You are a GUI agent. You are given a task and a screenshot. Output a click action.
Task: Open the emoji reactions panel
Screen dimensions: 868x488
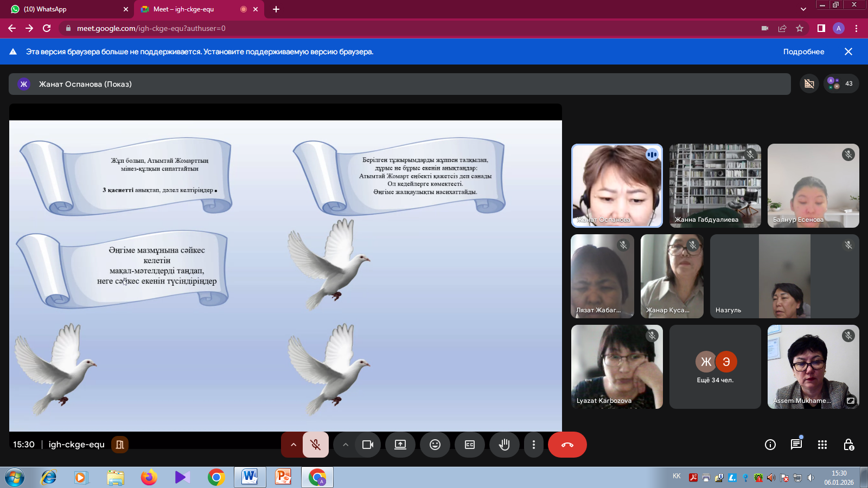tap(435, 445)
